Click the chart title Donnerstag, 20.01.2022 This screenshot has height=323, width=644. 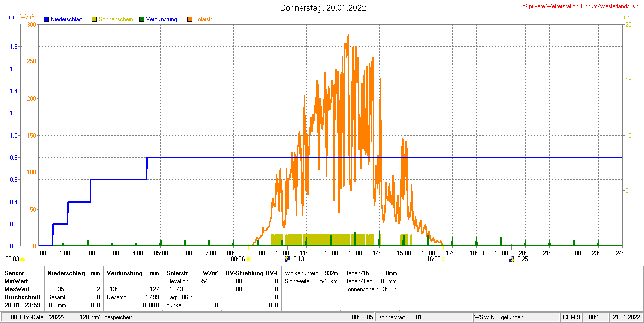click(323, 8)
